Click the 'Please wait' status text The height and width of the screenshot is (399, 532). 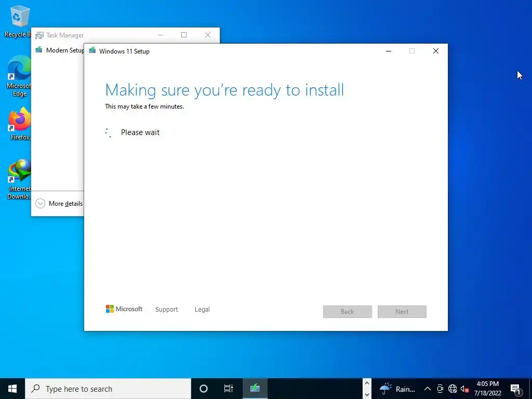[140, 132]
